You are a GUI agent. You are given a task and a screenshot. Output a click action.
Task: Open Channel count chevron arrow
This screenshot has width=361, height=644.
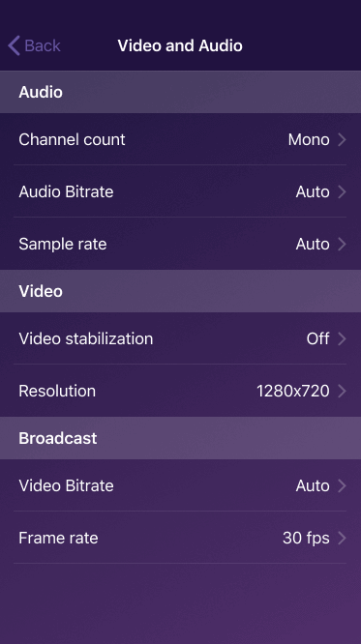click(x=342, y=139)
